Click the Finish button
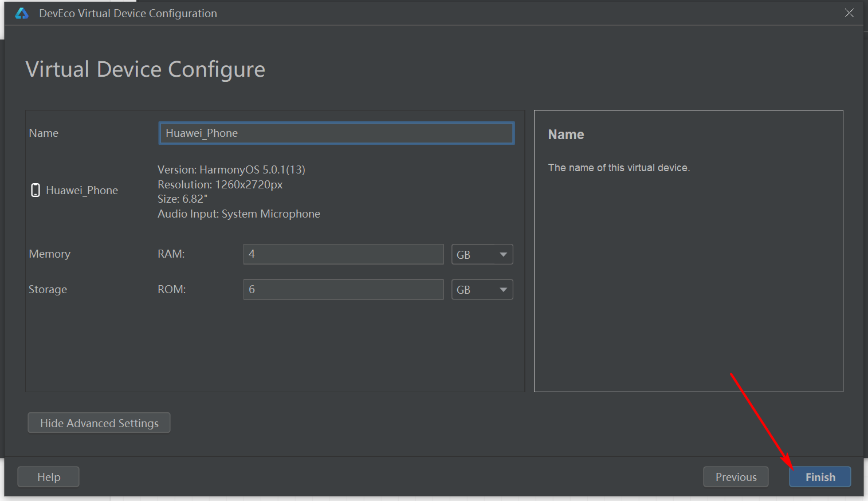Viewport: 868px width, 501px height. (x=820, y=477)
